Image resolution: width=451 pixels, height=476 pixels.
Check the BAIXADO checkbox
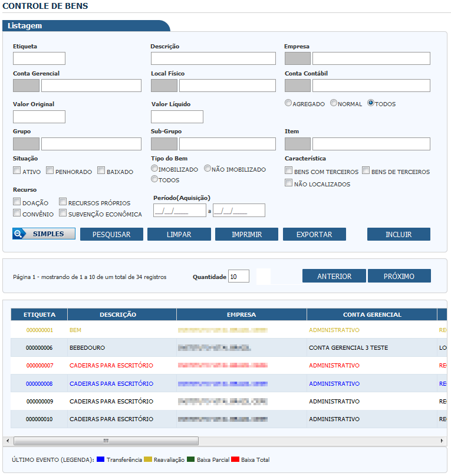101,170
